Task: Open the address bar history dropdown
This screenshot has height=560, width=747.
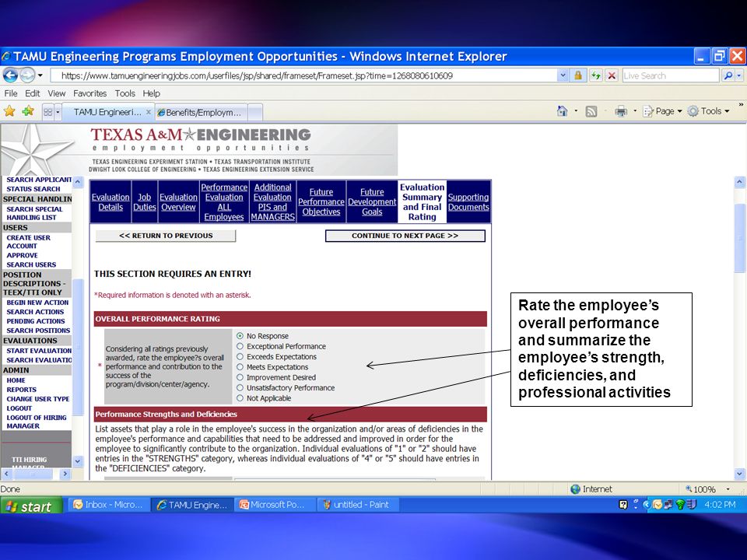Action: 563,75
